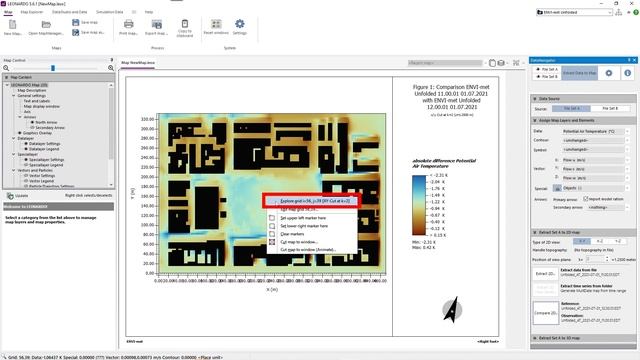This screenshot has width=640, height=360.
Task: Open the Symbol dropdown
Action: click(595, 150)
